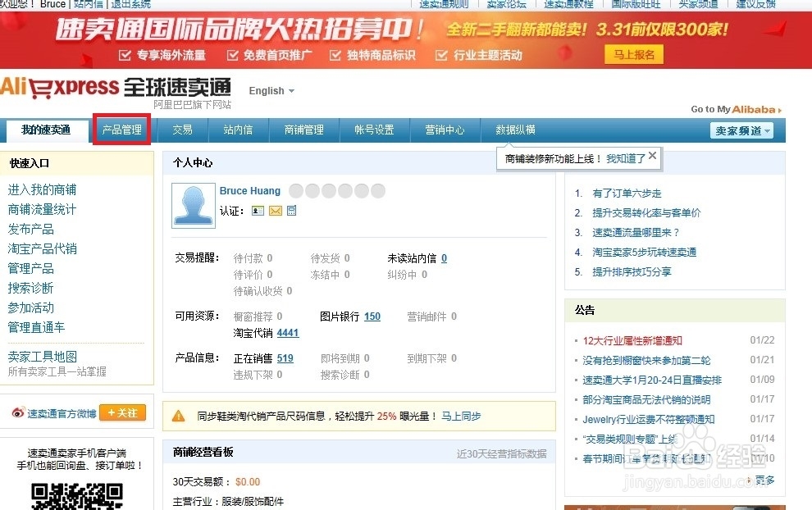Open the notice 速卖通大学1月20-24日直播安排
The height and width of the screenshot is (510, 812).
(x=652, y=380)
